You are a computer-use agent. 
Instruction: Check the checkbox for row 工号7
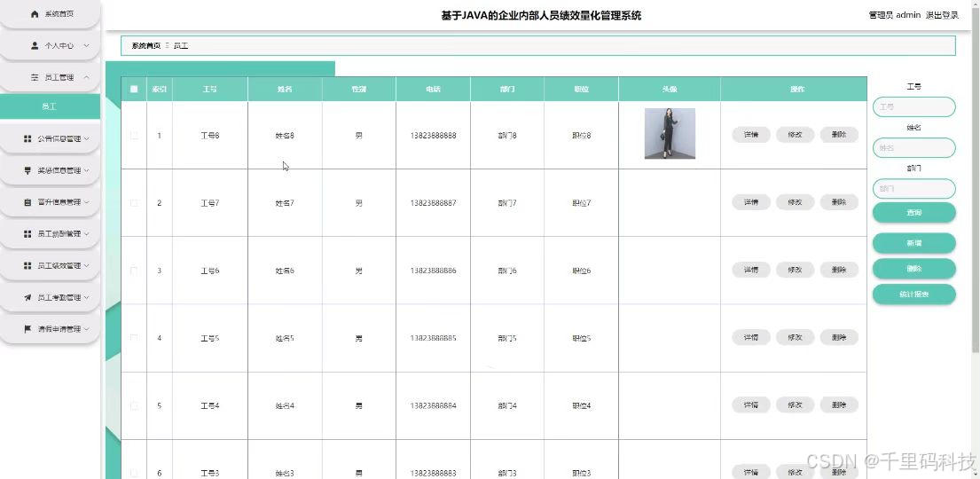click(x=134, y=202)
